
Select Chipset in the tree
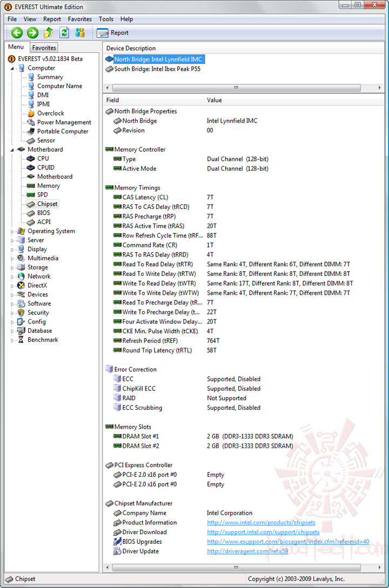[x=47, y=204]
